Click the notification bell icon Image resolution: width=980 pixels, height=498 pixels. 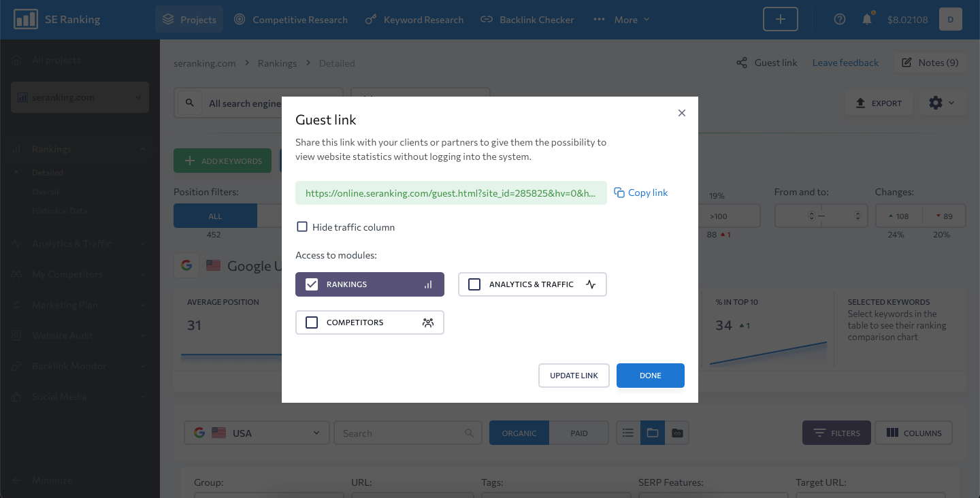pos(867,20)
